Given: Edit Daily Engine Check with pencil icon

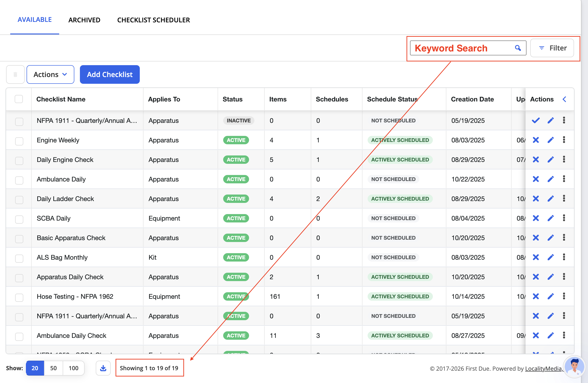Looking at the screenshot, I should tap(550, 160).
